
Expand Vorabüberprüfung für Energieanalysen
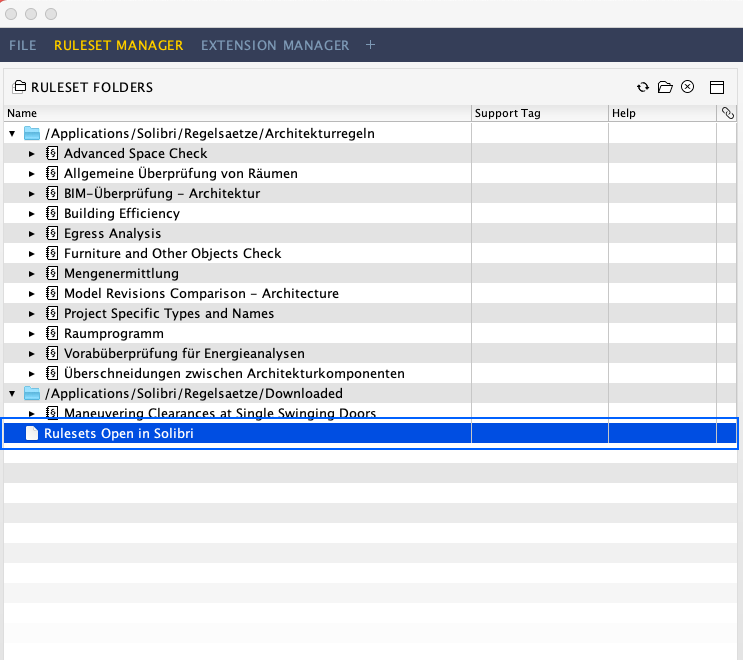pyautogui.click(x=32, y=353)
